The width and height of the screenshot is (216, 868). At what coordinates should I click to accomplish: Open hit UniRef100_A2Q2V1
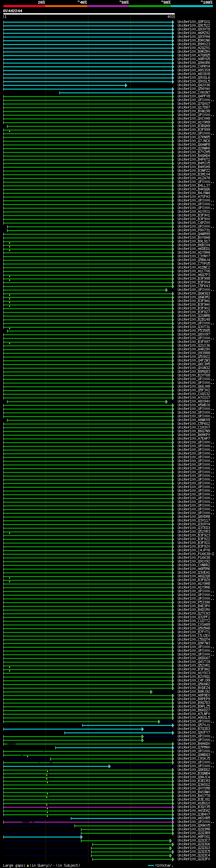(194, 48)
